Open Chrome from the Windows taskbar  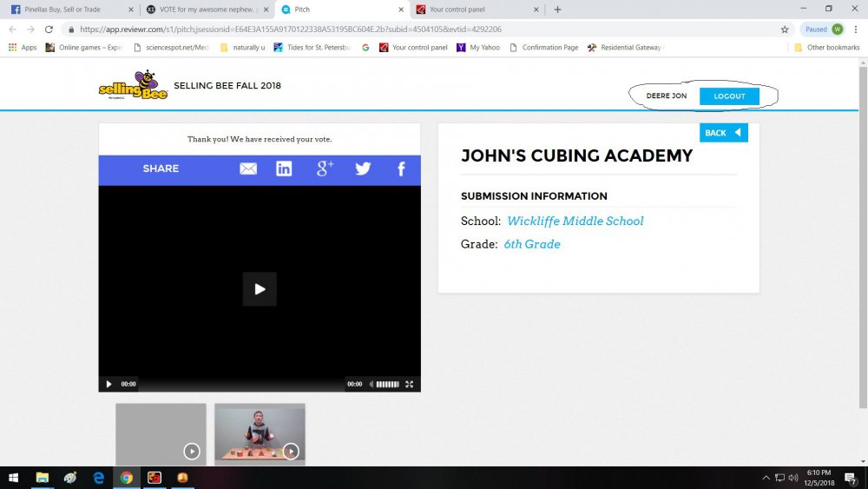click(126, 478)
